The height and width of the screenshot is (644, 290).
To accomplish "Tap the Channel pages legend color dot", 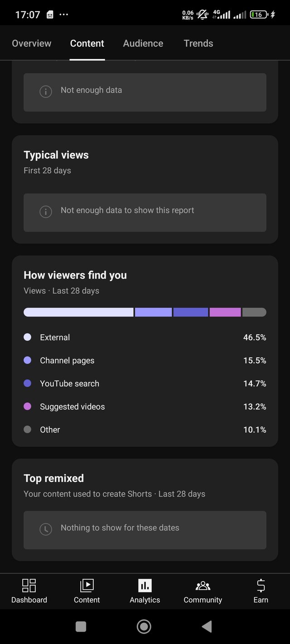I will point(28,360).
